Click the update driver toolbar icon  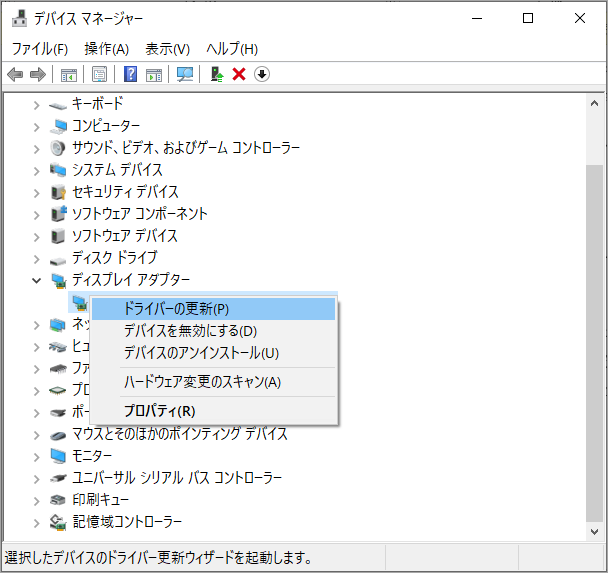click(x=216, y=74)
